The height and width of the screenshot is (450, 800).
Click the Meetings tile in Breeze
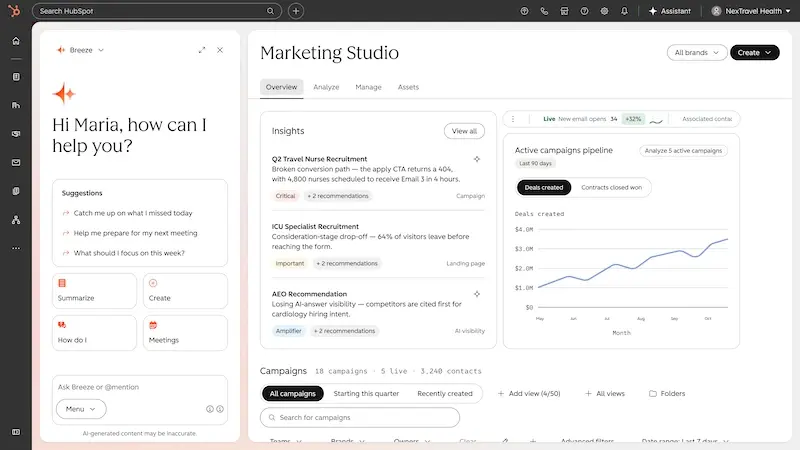pos(185,333)
